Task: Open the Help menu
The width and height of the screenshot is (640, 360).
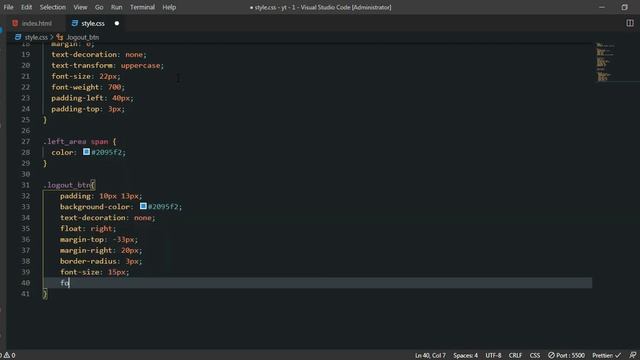Action: tap(169, 7)
